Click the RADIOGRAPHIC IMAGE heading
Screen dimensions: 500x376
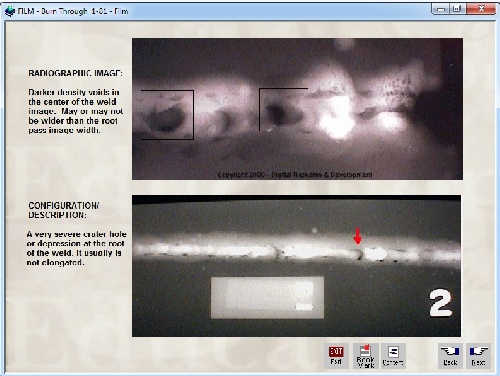75,73
